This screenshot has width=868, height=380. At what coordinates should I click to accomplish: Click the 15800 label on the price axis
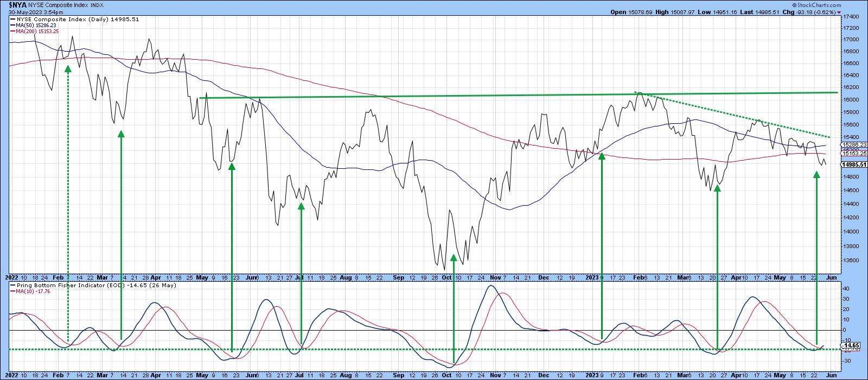coord(850,112)
